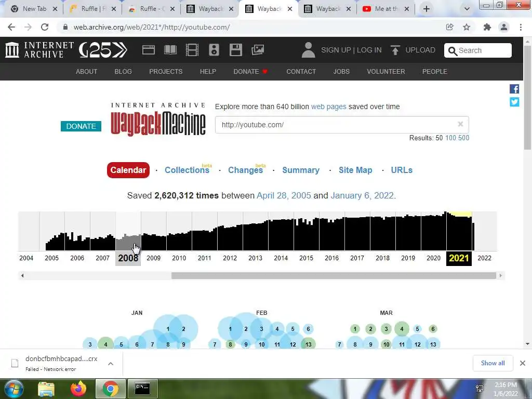
Task: Click the teal DONATE button
Action: (81, 126)
